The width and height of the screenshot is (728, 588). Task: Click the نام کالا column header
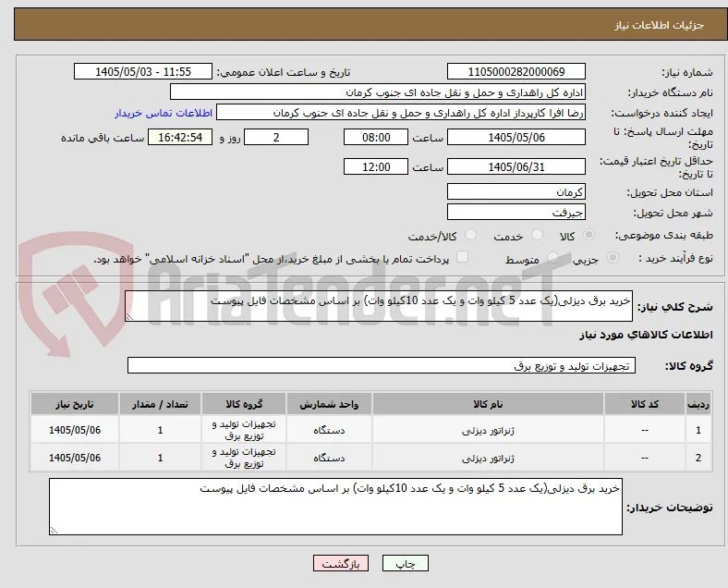click(488, 404)
